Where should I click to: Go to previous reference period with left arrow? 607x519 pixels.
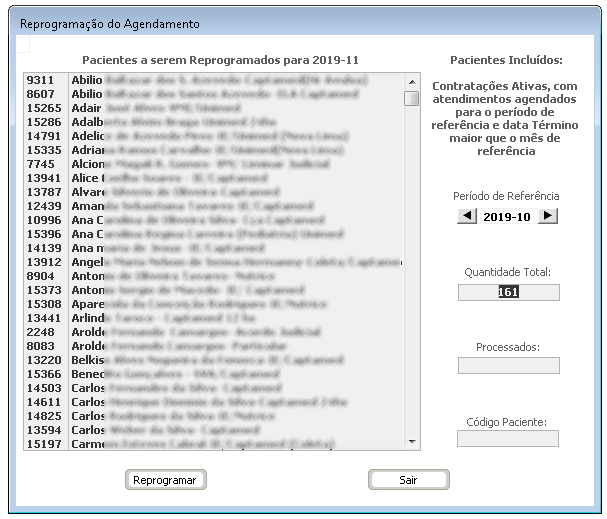(467, 216)
